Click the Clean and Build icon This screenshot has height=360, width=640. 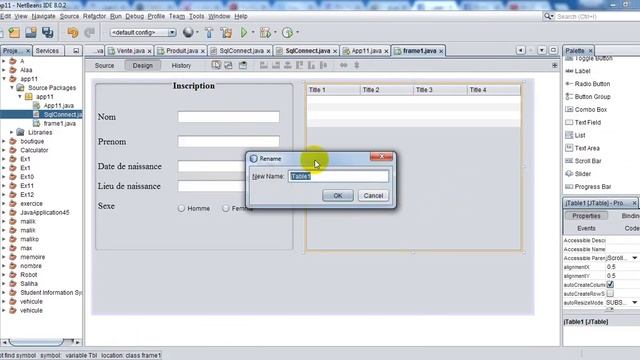[x=226, y=33]
